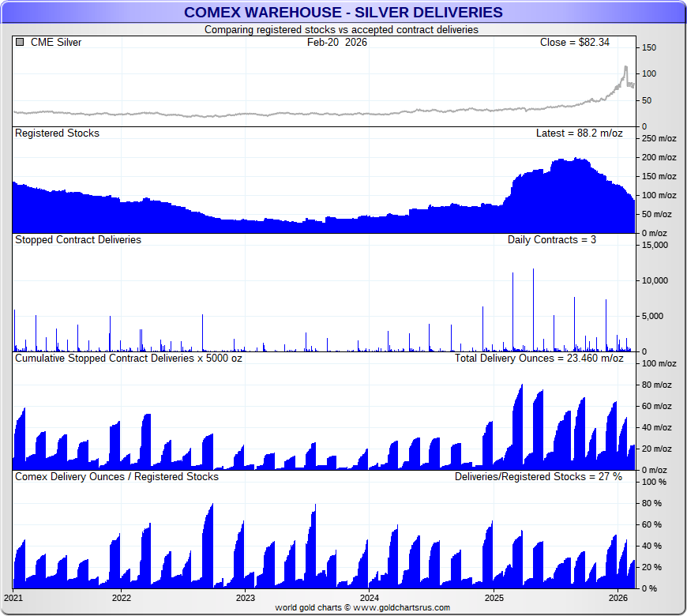Select the CME Silver legend label

coord(55,43)
